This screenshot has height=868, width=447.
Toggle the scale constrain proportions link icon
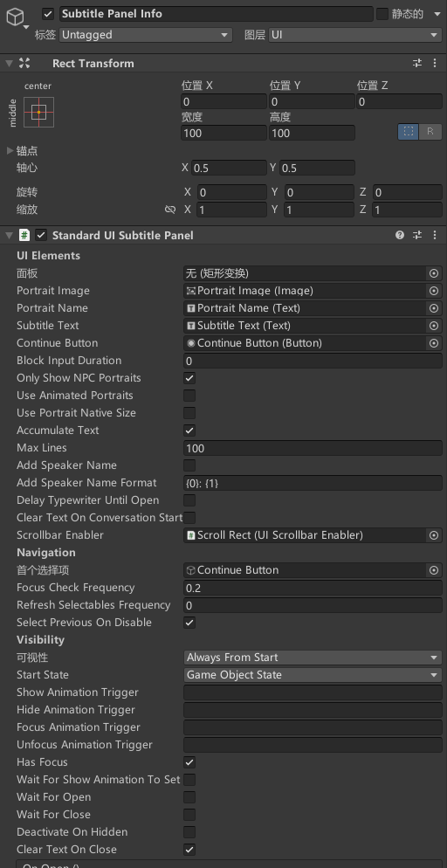tap(170, 210)
